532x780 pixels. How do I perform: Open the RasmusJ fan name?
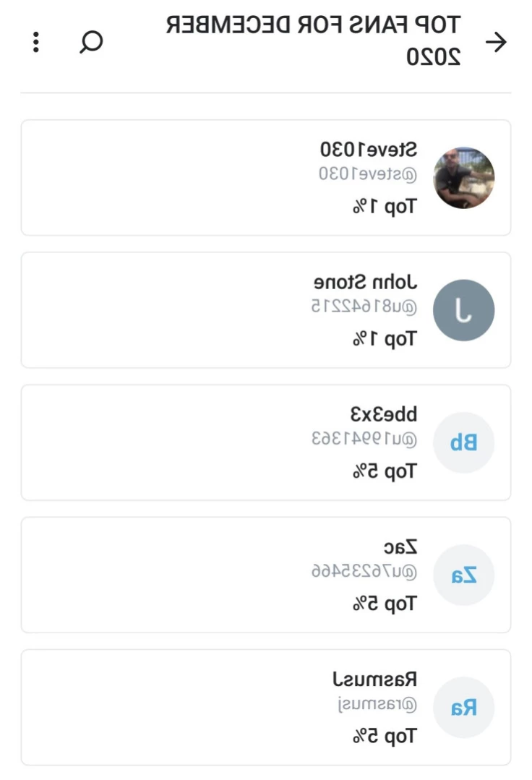[x=375, y=679]
